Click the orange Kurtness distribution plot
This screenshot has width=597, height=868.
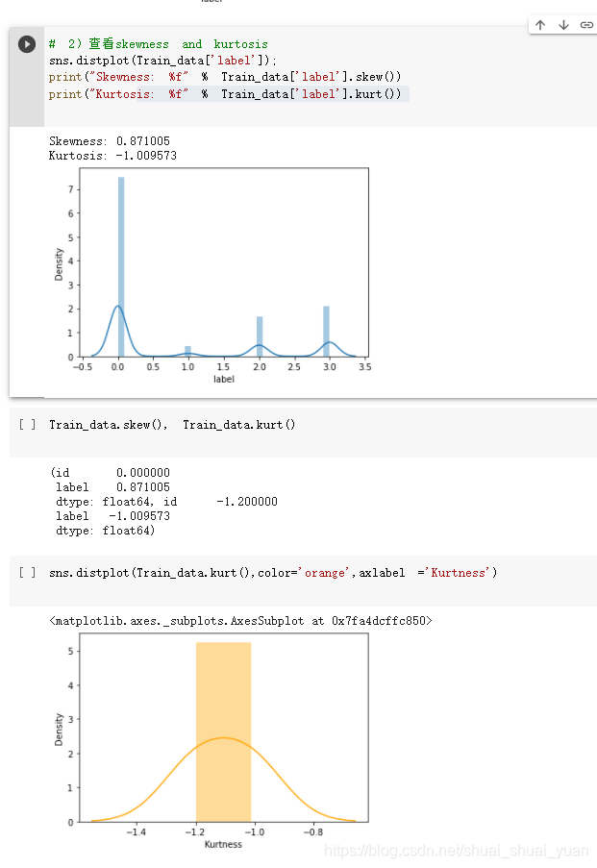click(x=211, y=741)
